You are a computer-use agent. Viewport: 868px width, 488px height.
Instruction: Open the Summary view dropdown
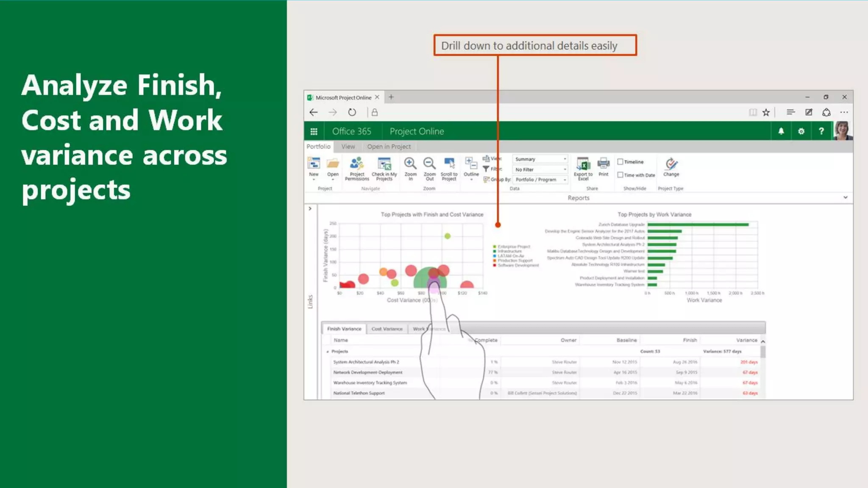pyautogui.click(x=540, y=159)
